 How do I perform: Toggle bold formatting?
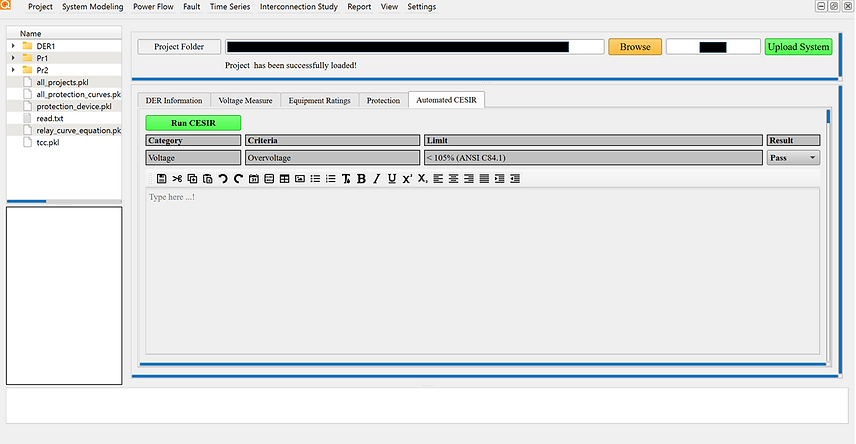(361, 179)
